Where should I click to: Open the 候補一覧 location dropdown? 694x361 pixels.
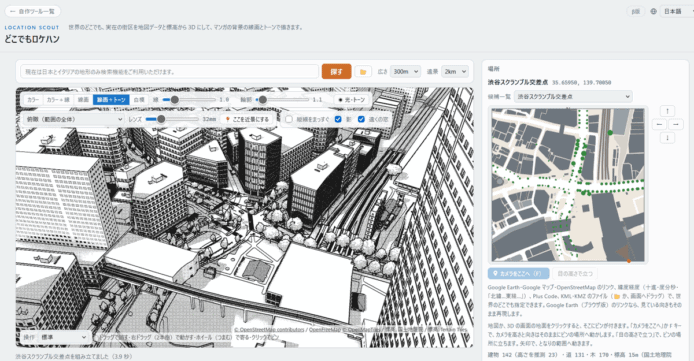[573, 96]
